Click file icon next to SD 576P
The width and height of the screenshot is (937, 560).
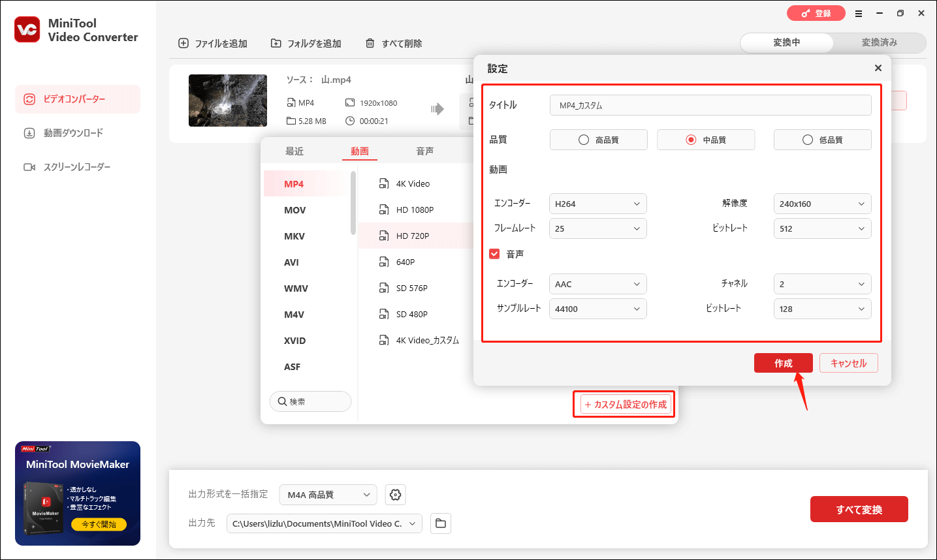coord(384,288)
